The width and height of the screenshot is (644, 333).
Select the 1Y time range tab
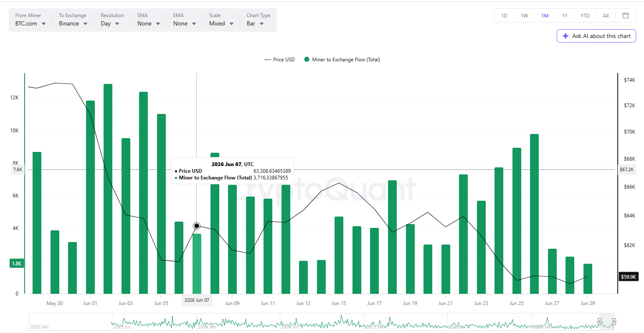565,15
